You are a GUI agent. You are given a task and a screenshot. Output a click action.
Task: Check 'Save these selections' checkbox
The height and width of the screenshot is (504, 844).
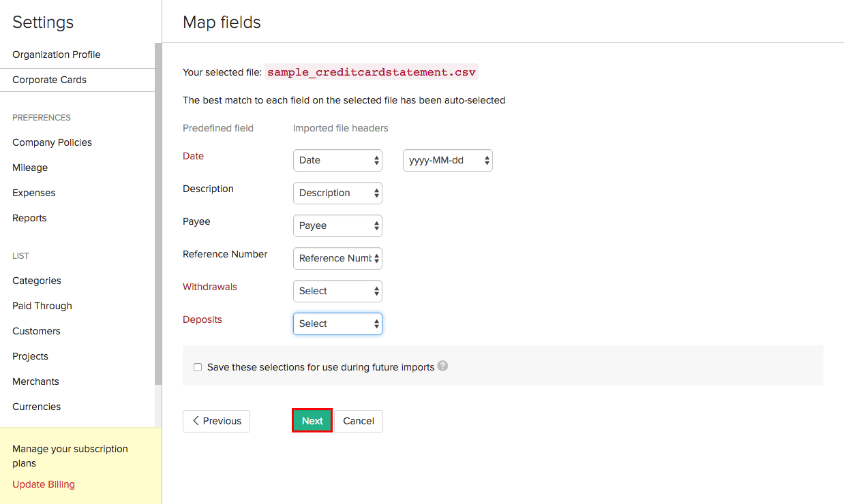tap(198, 367)
